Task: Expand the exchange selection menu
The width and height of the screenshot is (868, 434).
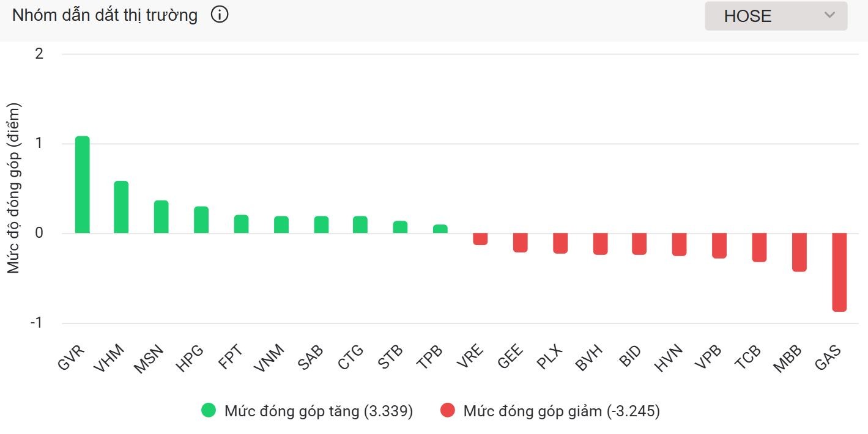Action: (x=774, y=16)
